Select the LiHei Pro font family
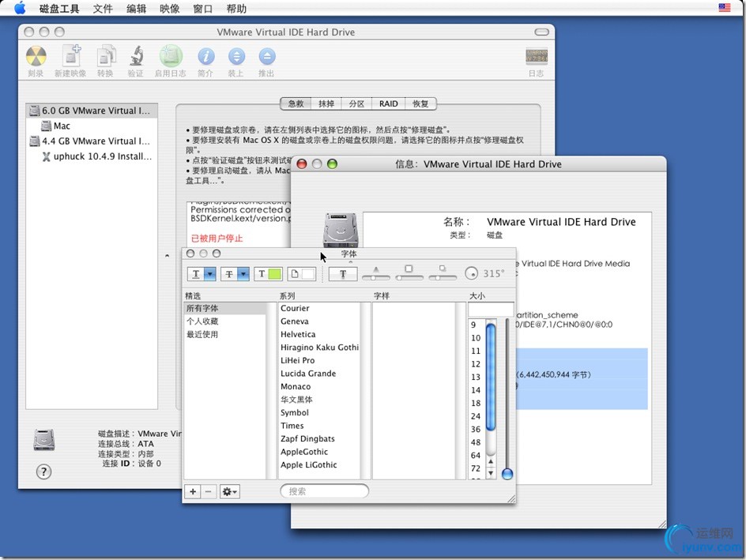Viewport: 746px width, 560px height. coord(319,360)
